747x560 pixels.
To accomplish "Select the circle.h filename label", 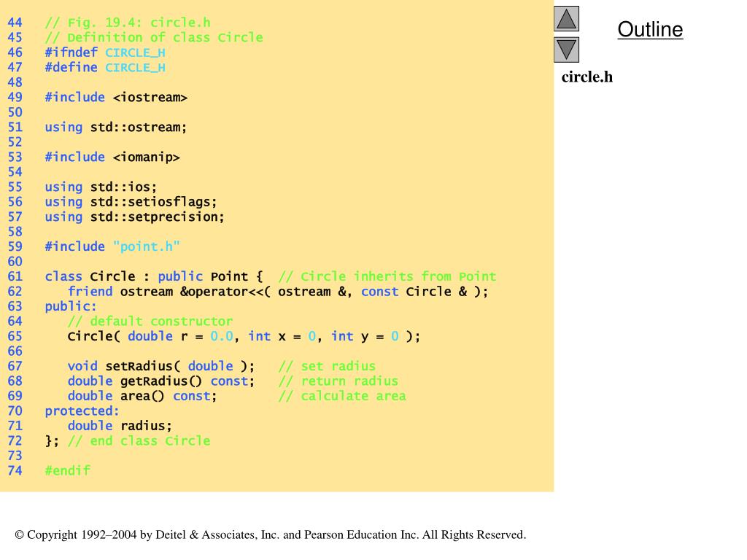I will (587, 77).
